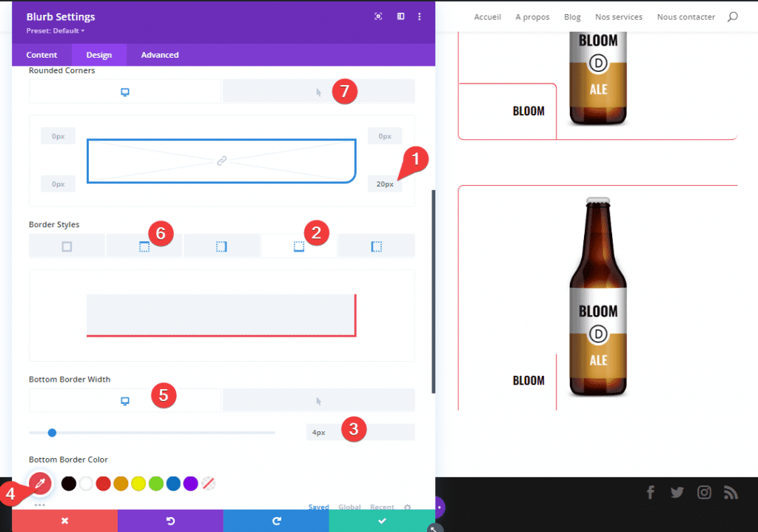Pick the blue color swatch

pos(173,483)
